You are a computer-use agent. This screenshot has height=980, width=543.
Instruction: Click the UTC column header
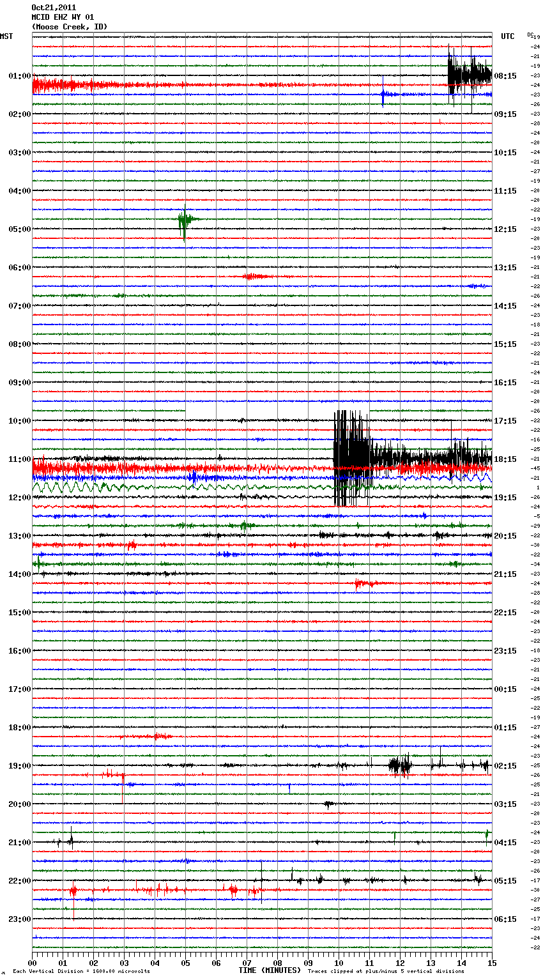[508, 36]
